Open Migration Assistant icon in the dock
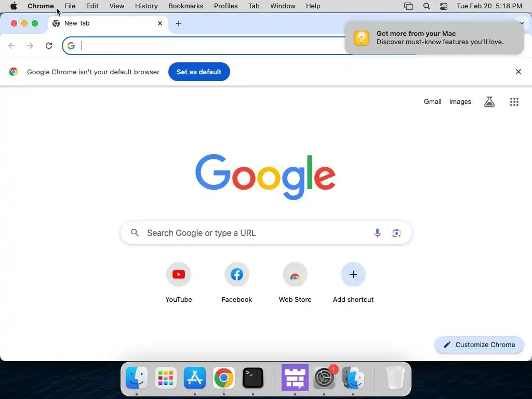This screenshot has height=399, width=532. click(x=353, y=378)
